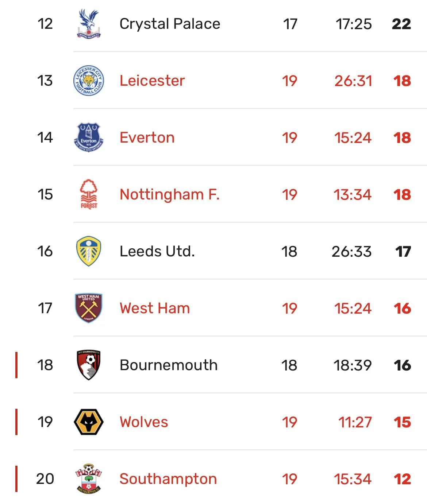
Task: Tap the Bournemouth team name
Action: point(169,365)
